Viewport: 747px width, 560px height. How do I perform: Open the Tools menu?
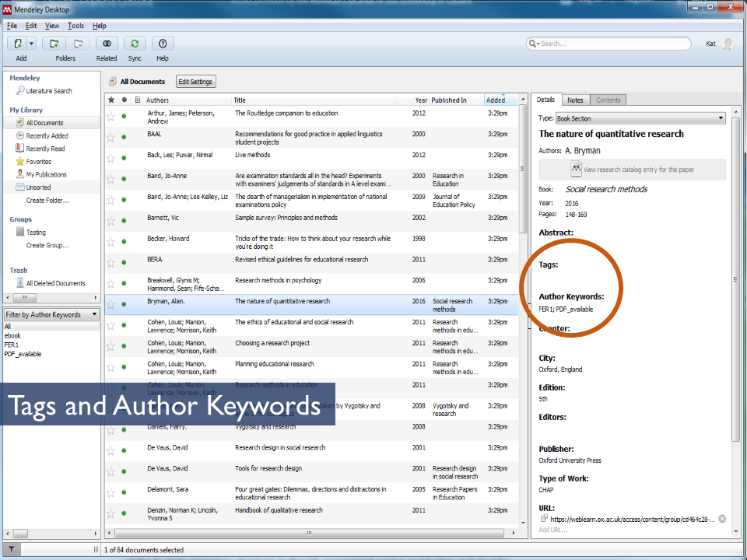click(75, 26)
